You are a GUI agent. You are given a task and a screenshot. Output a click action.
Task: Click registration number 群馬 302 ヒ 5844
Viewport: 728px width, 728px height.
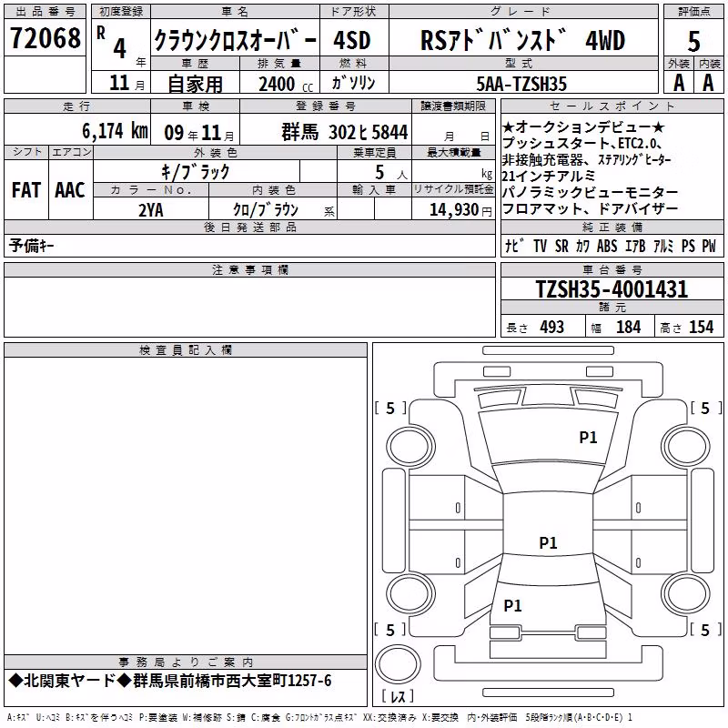[345, 132]
